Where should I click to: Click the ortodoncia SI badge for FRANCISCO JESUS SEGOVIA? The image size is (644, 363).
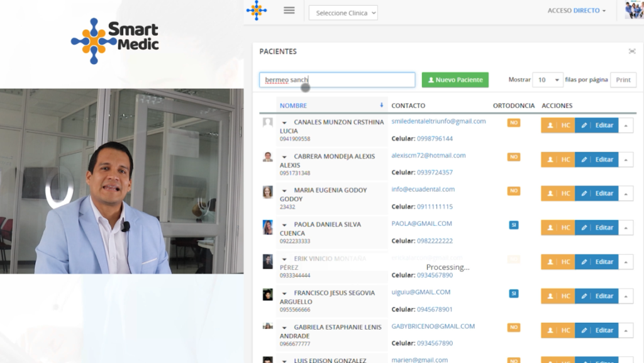click(x=514, y=294)
